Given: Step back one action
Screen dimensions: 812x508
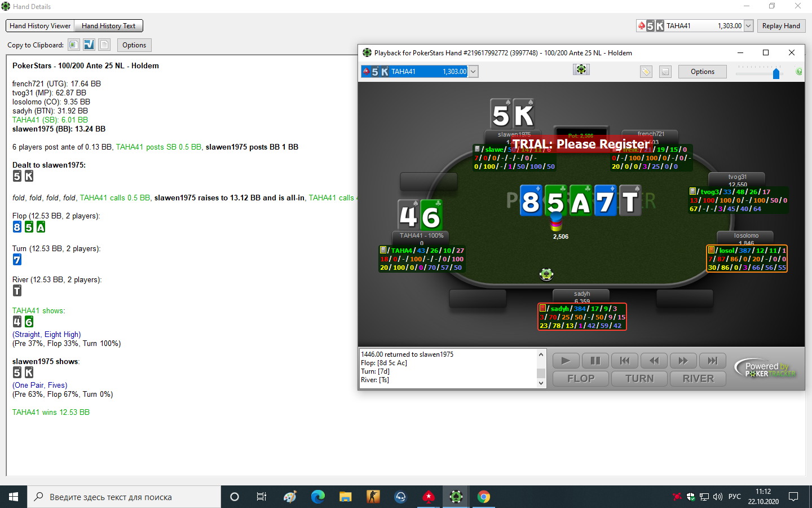Looking at the screenshot, I should point(654,361).
